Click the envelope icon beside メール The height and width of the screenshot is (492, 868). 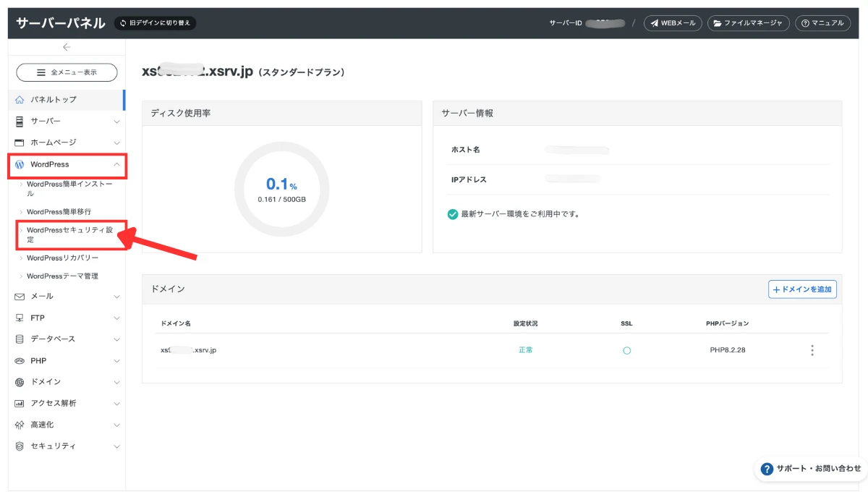point(20,297)
